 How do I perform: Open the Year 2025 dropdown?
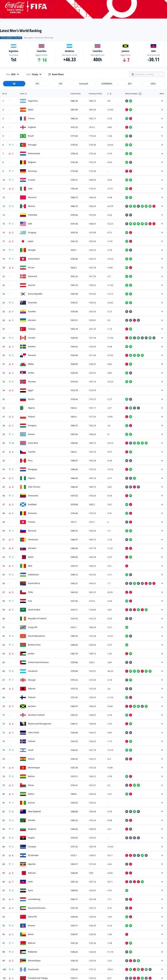point(13,75)
